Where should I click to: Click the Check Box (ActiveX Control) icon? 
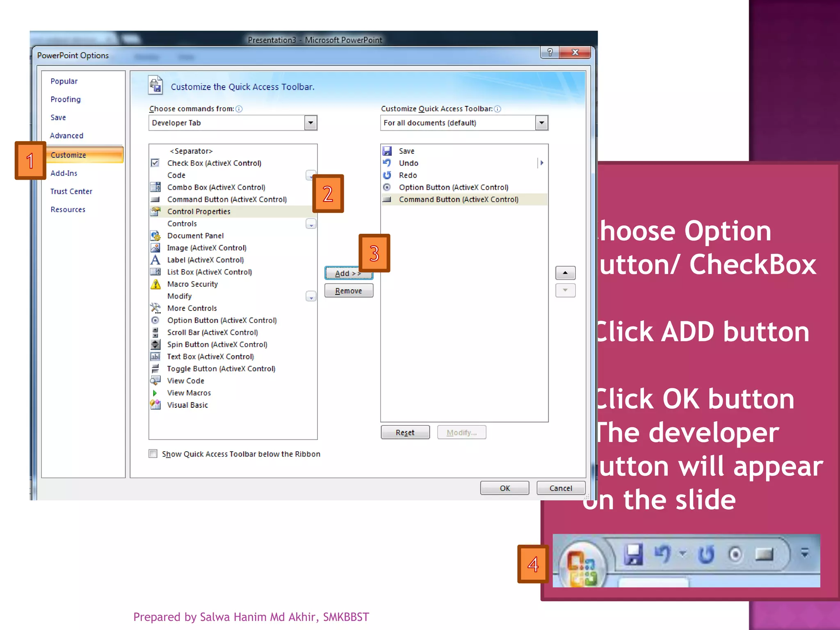(155, 163)
